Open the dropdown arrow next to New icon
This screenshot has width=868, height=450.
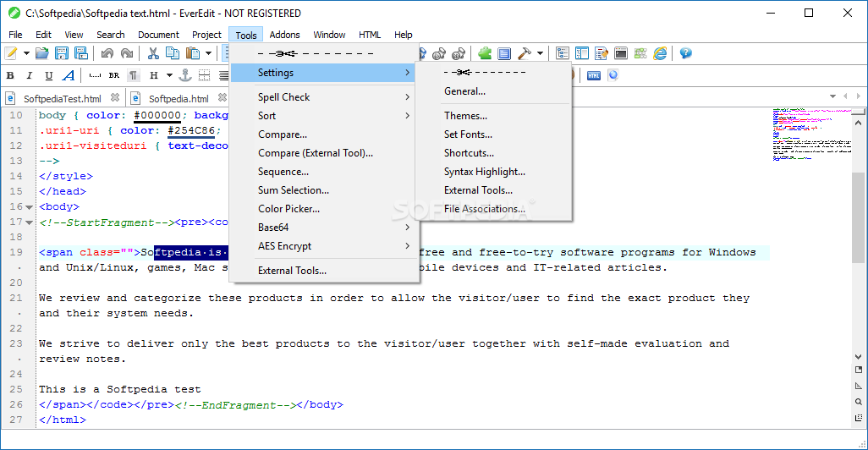(x=26, y=53)
